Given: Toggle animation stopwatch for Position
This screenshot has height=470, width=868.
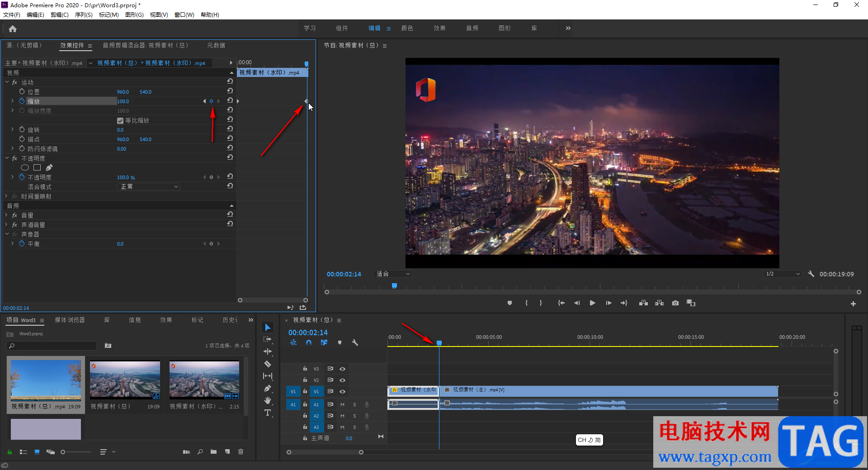Looking at the screenshot, I should [22, 91].
